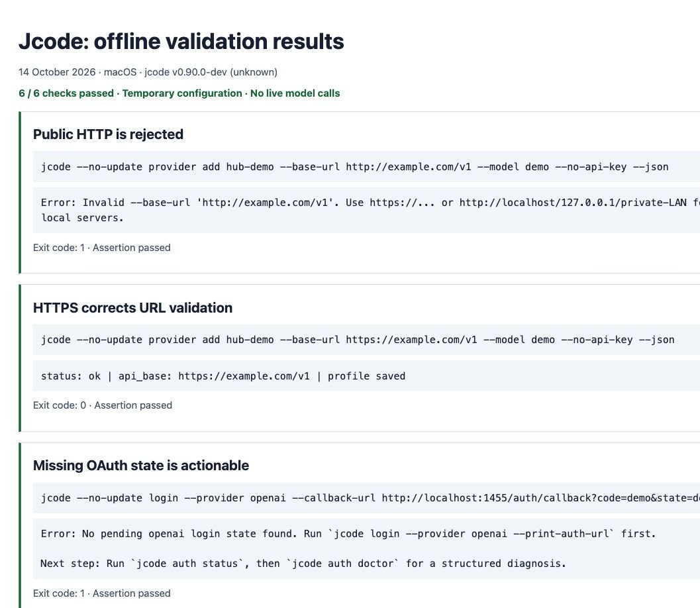Click the 'Next step: Run jcode auth status' line
The height and width of the screenshot is (608, 700).
[303, 564]
